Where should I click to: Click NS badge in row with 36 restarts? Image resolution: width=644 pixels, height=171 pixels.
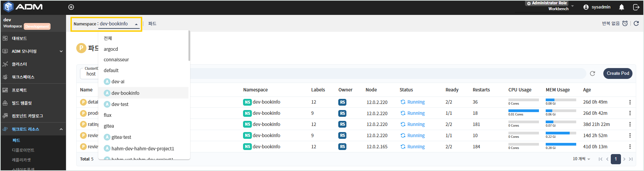(247, 102)
